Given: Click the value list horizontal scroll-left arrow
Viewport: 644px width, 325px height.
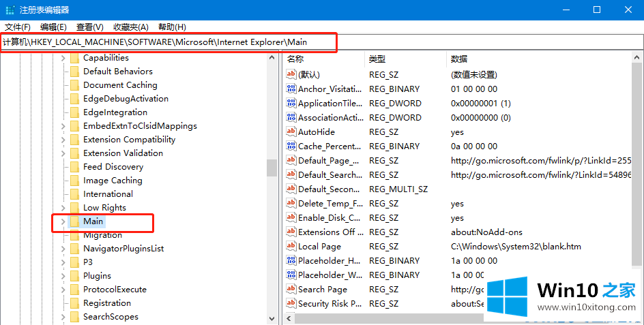Looking at the screenshot, I should [x=289, y=318].
